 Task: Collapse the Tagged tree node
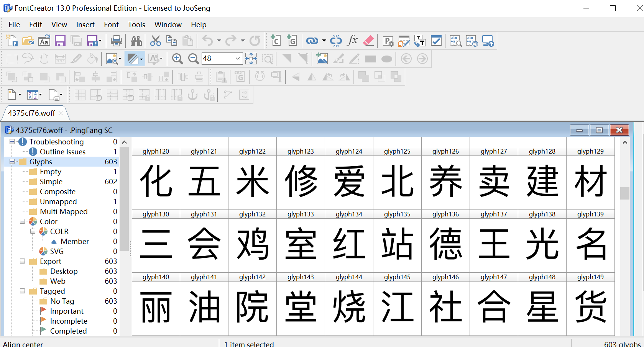(x=22, y=291)
